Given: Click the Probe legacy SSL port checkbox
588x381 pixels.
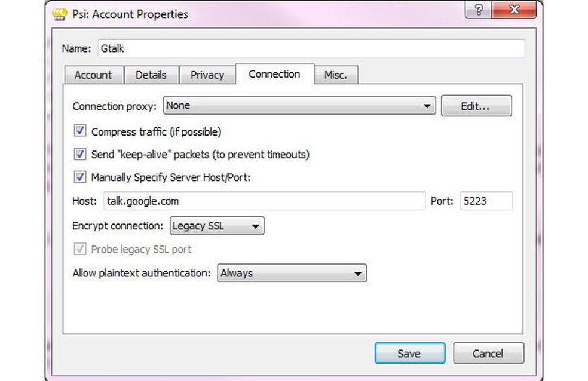Looking at the screenshot, I should click(x=80, y=249).
